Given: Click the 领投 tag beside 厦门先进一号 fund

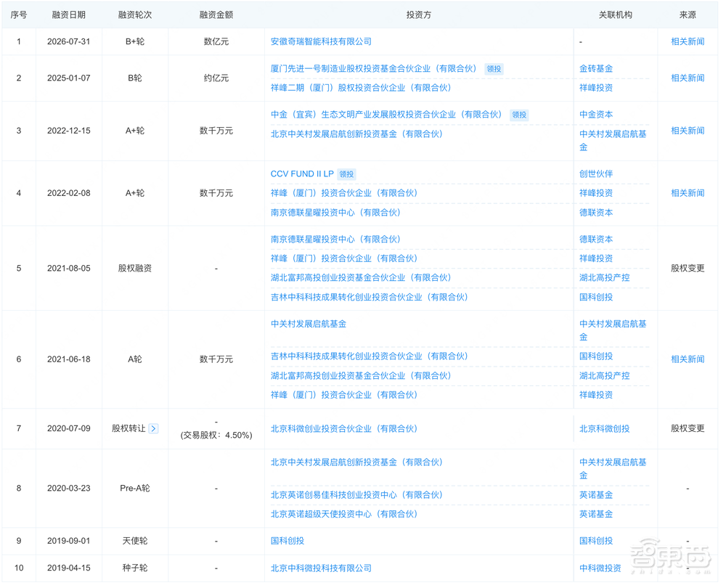Looking at the screenshot, I should (494, 69).
